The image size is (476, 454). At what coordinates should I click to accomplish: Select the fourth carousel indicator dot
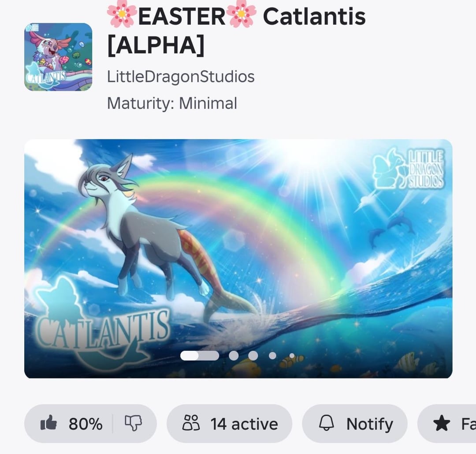[x=273, y=356]
